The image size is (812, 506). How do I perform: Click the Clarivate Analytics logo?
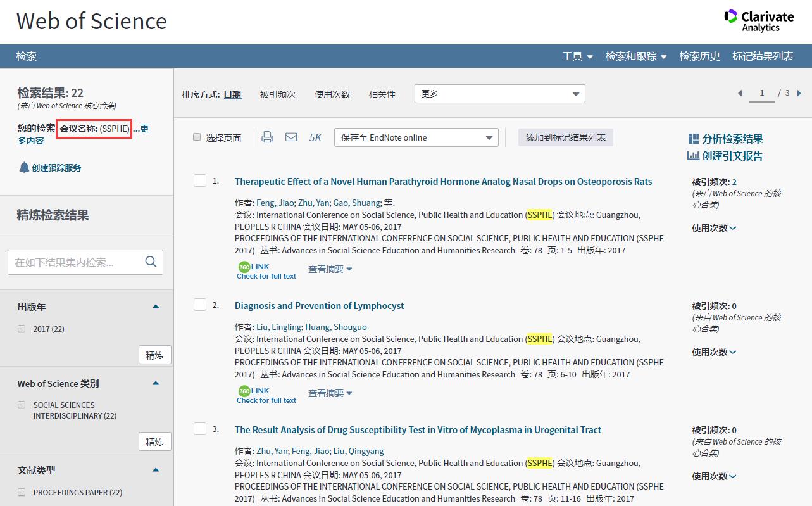coord(759,20)
